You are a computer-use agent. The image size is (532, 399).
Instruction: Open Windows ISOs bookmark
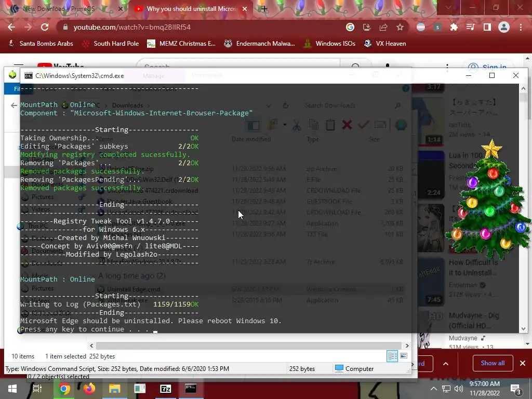point(330,44)
